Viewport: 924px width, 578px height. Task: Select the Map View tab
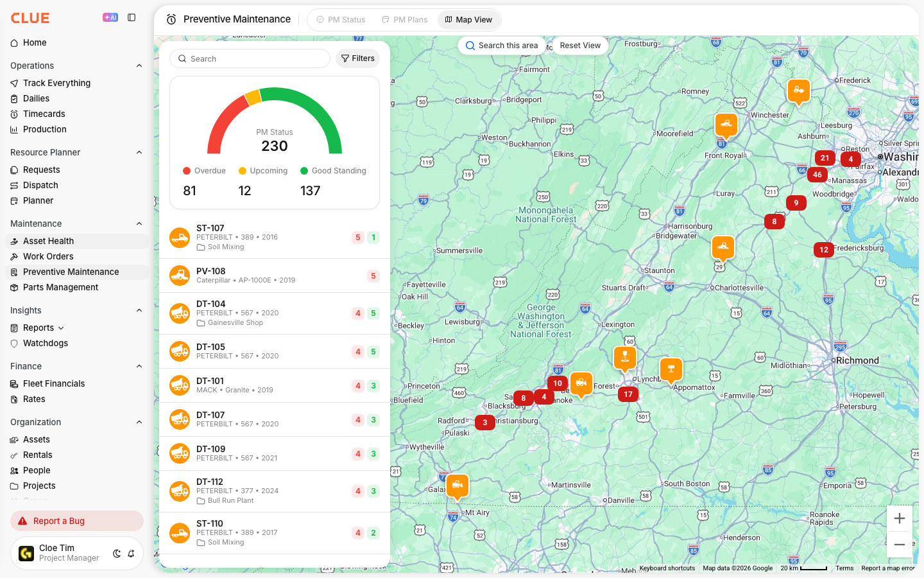coord(468,20)
